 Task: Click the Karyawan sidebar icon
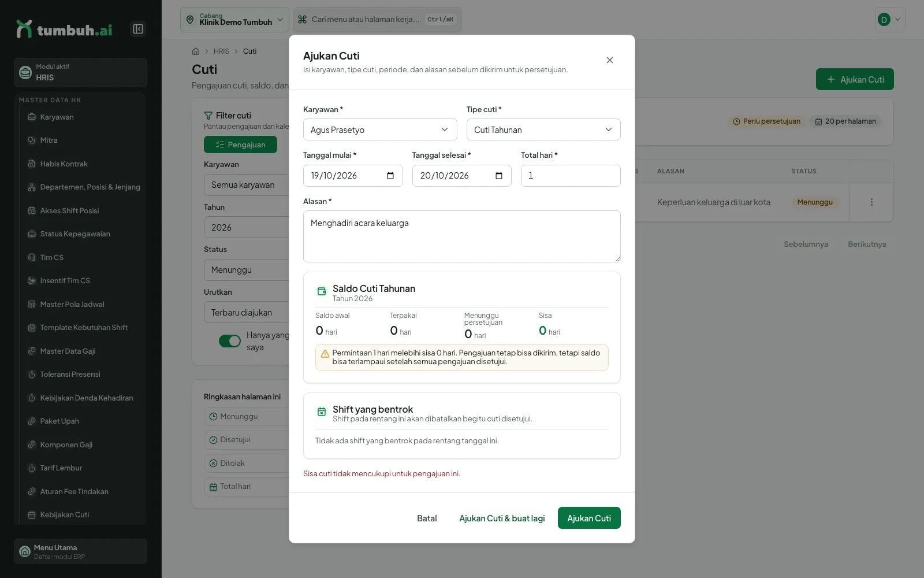tap(32, 117)
